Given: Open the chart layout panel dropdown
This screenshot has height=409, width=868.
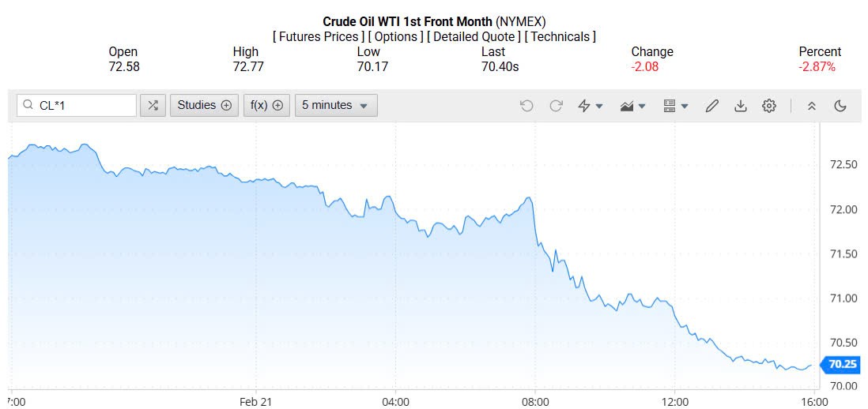Looking at the screenshot, I should (675, 106).
